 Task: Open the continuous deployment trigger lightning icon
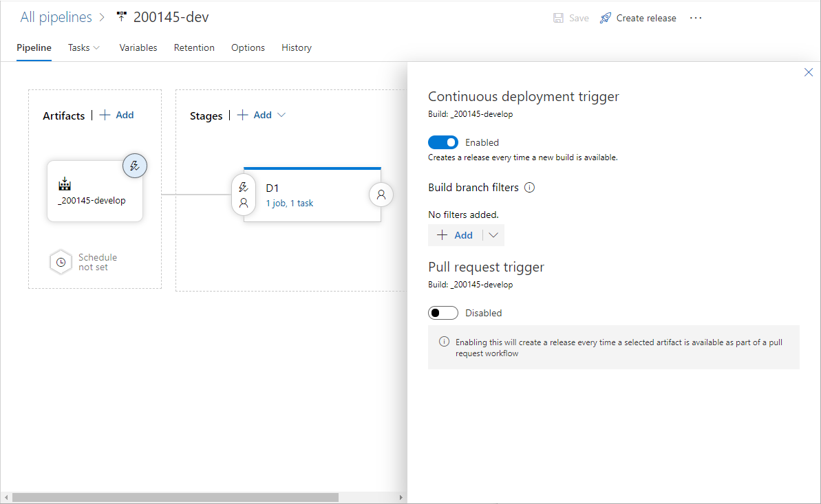pyautogui.click(x=135, y=165)
